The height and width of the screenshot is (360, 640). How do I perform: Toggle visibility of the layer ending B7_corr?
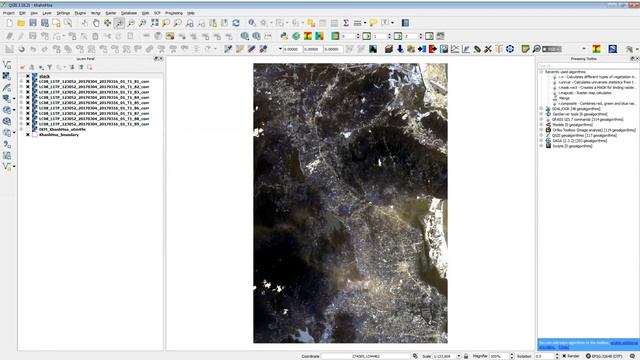coord(28,113)
